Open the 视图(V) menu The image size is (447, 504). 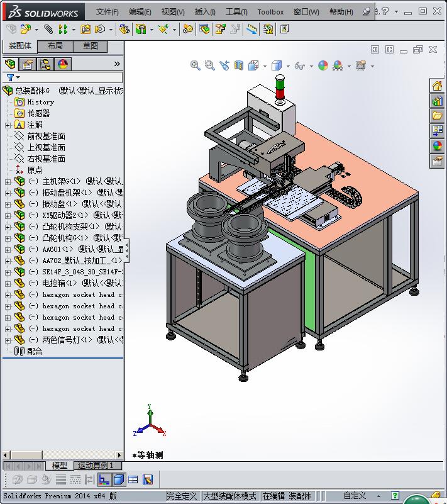173,12
